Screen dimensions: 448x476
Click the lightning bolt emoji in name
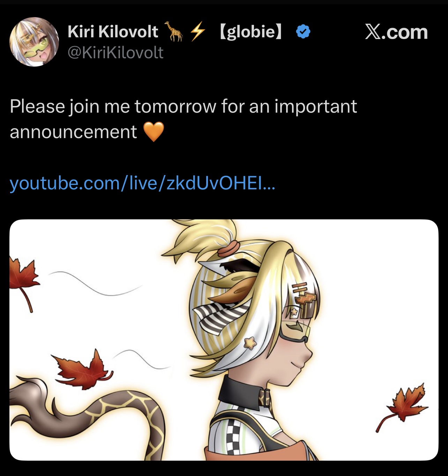[197, 31]
